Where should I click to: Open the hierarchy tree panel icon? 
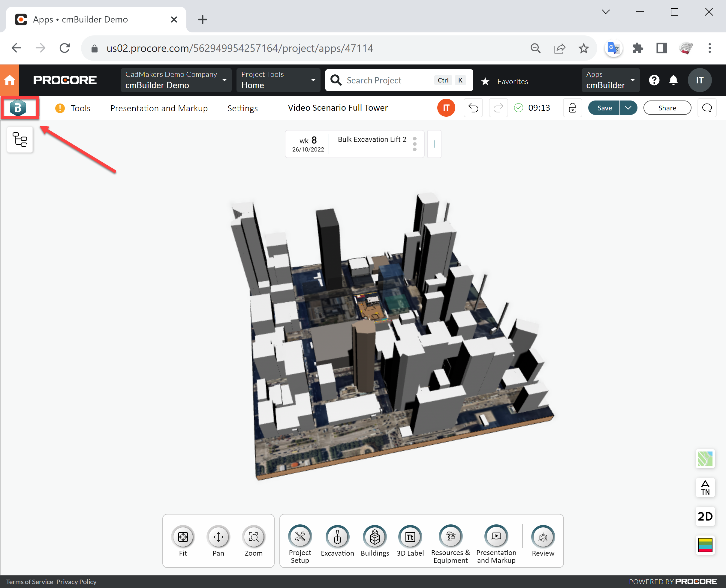[x=20, y=139]
